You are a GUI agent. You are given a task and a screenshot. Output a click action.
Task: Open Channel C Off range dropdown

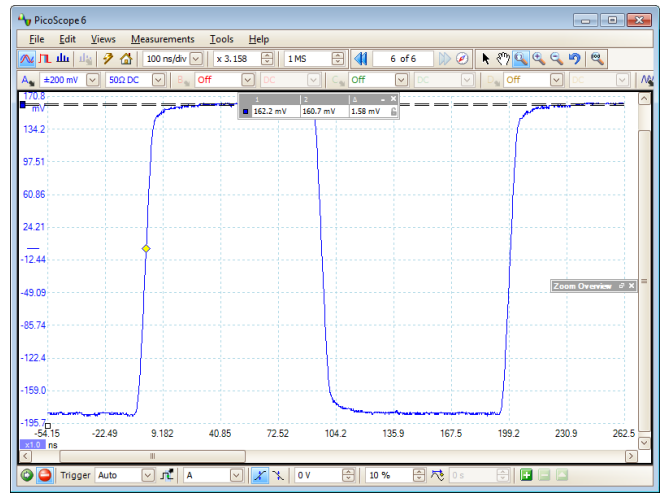point(401,80)
